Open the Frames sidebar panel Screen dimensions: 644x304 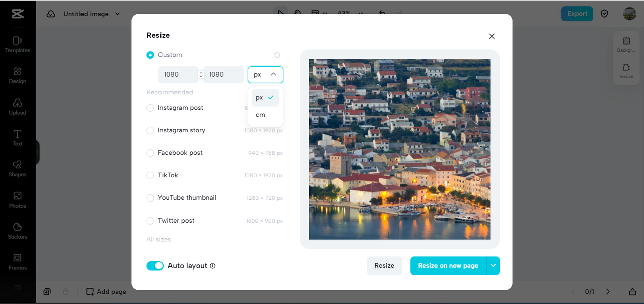tap(18, 261)
